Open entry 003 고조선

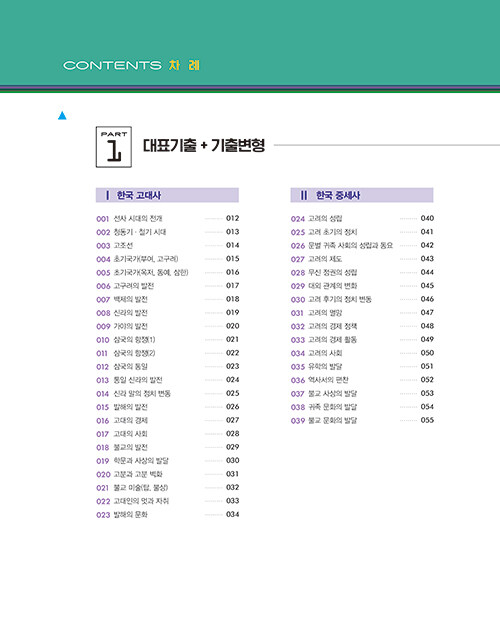click(167, 246)
